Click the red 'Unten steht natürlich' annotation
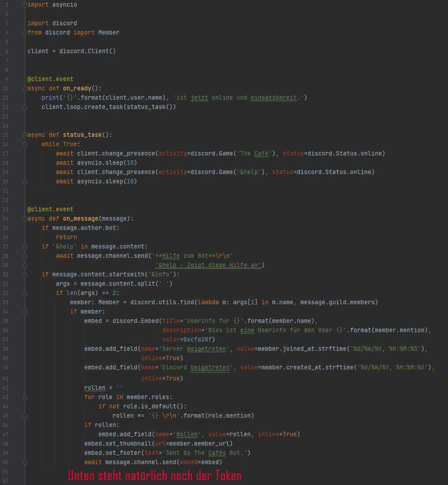 tap(154, 476)
